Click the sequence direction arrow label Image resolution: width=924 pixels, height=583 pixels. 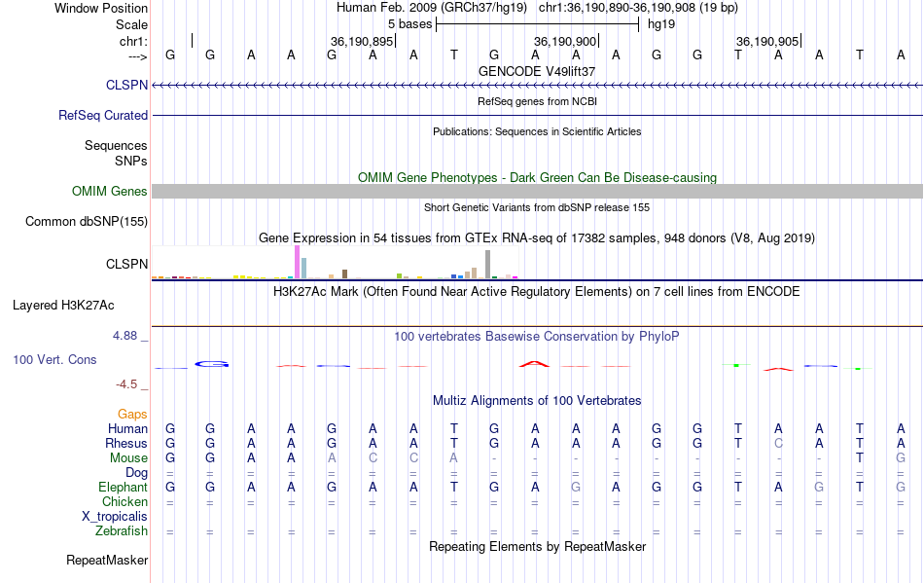(x=137, y=56)
